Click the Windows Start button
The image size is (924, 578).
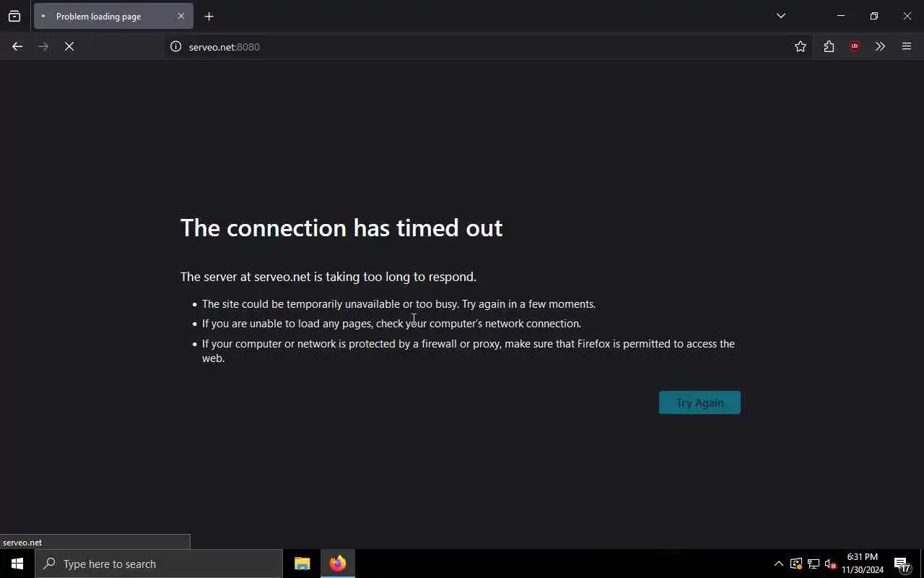click(x=17, y=564)
